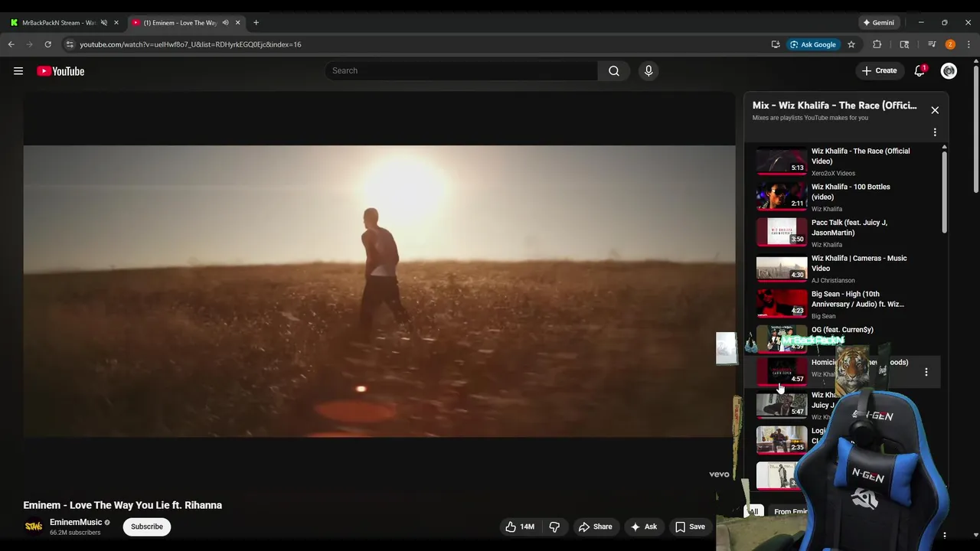Go to YouTube home via logo

pos(60,71)
